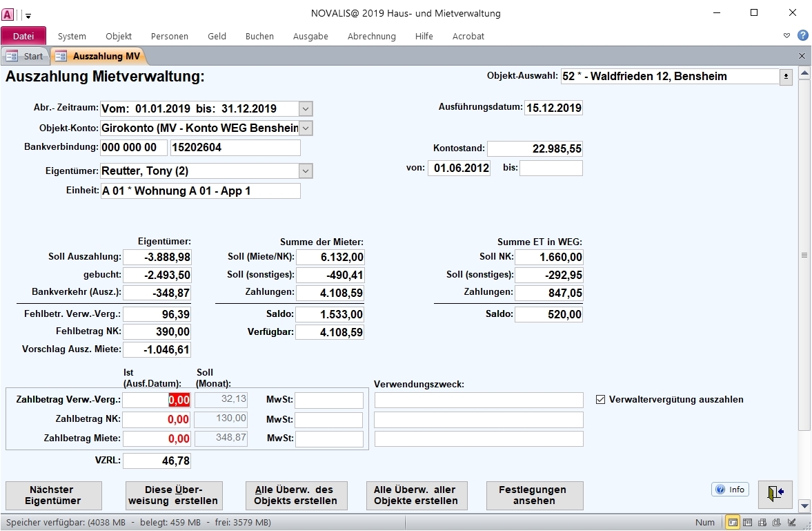
Task: Click the 'von' date field 01.06.2012
Action: tap(459, 168)
